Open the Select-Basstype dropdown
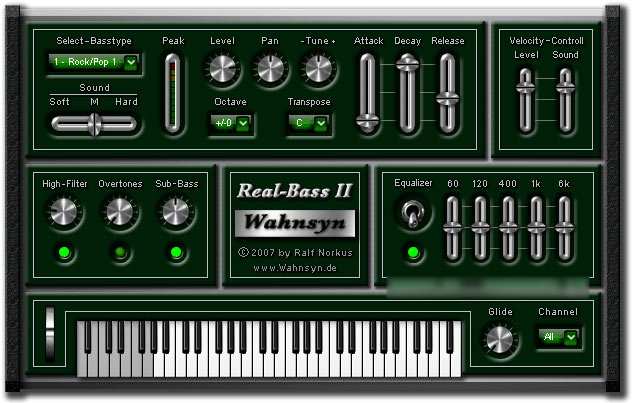The width and height of the screenshot is (632, 403). (94, 62)
